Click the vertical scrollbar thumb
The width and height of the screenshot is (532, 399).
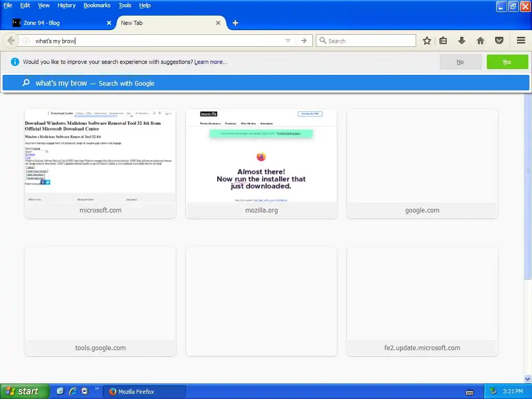pos(528,187)
